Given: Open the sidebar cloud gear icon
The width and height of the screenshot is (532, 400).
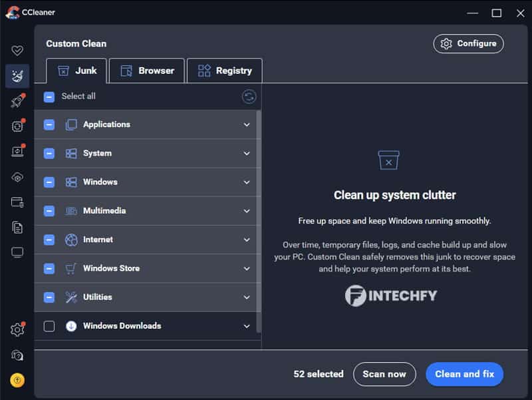Looking at the screenshot, I should tap(17, 177).
